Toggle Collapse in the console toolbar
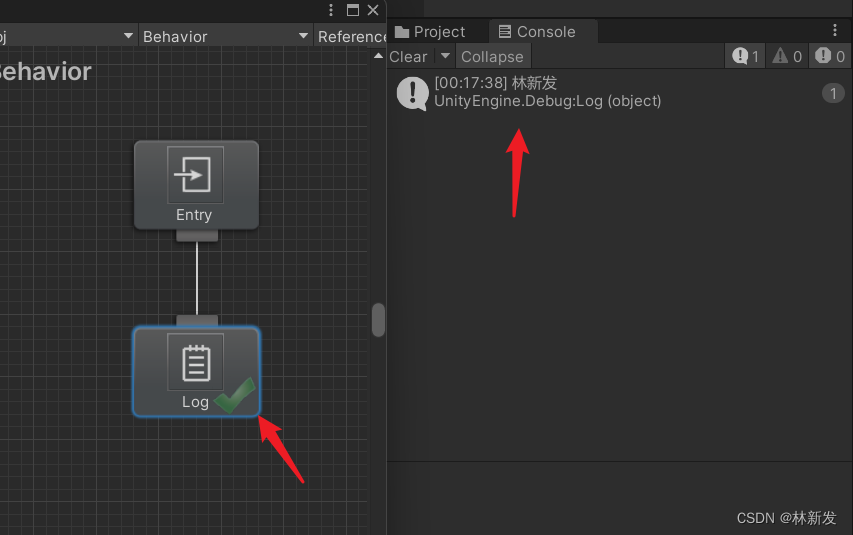Screen dimensions: 853x535 click(492, 57)
